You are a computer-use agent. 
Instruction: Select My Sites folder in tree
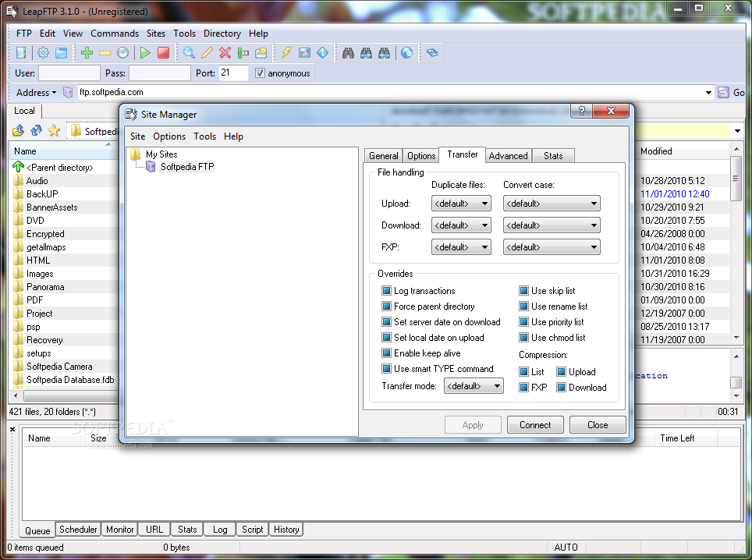coord(161,154)
